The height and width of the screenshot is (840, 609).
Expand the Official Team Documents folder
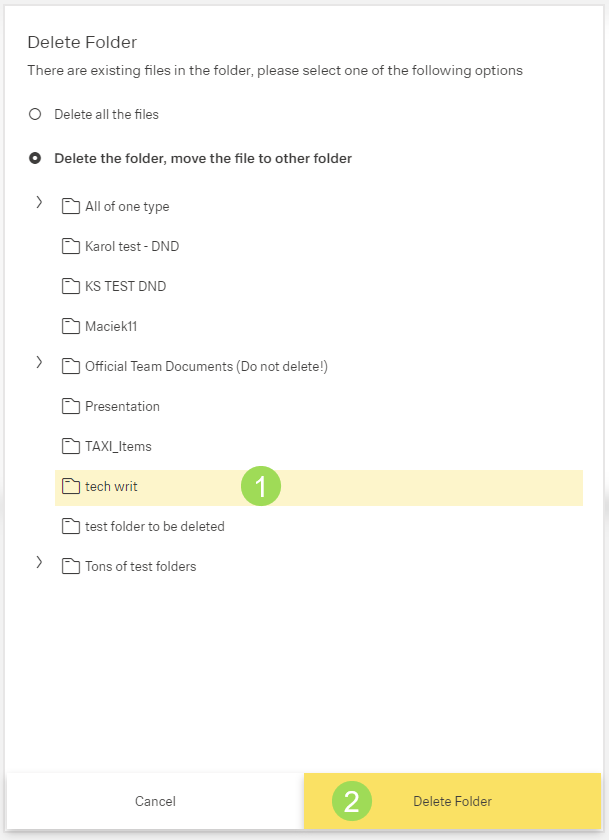[39, 362]
